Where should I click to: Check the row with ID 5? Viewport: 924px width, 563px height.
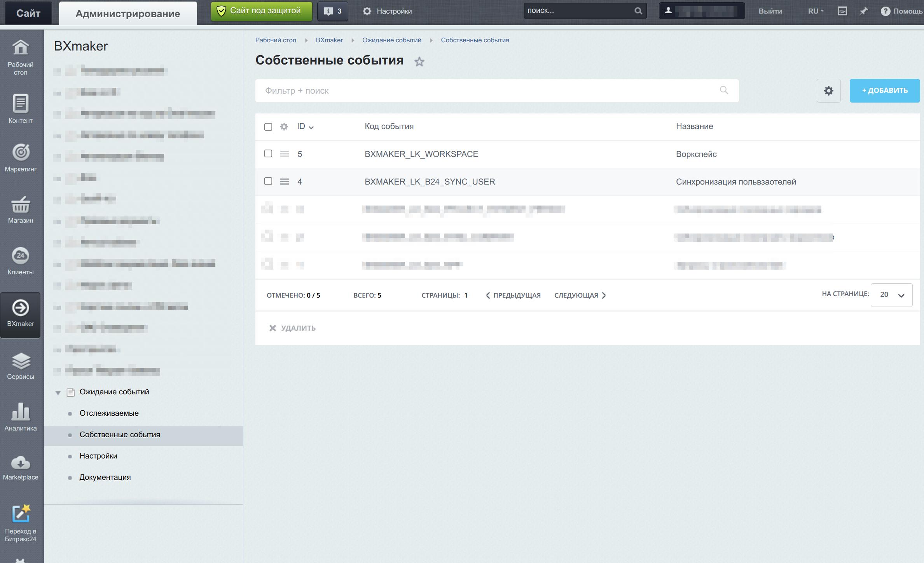[x=268, y=153]
